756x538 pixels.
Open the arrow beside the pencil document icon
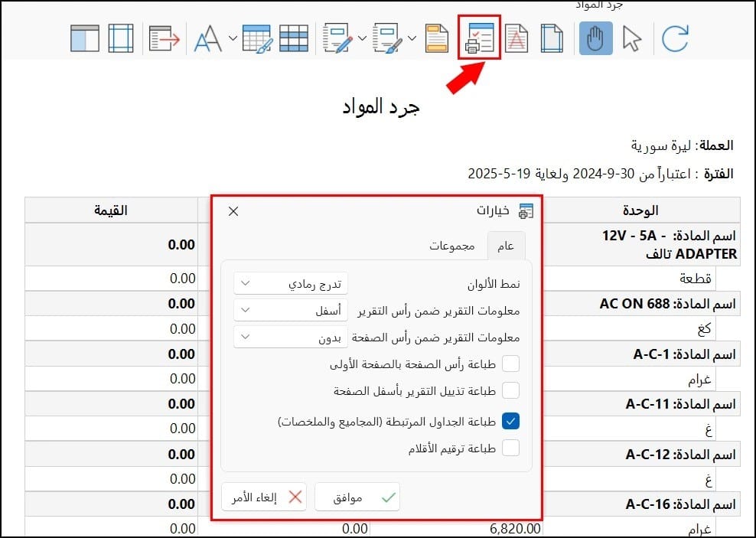(363, 38)
